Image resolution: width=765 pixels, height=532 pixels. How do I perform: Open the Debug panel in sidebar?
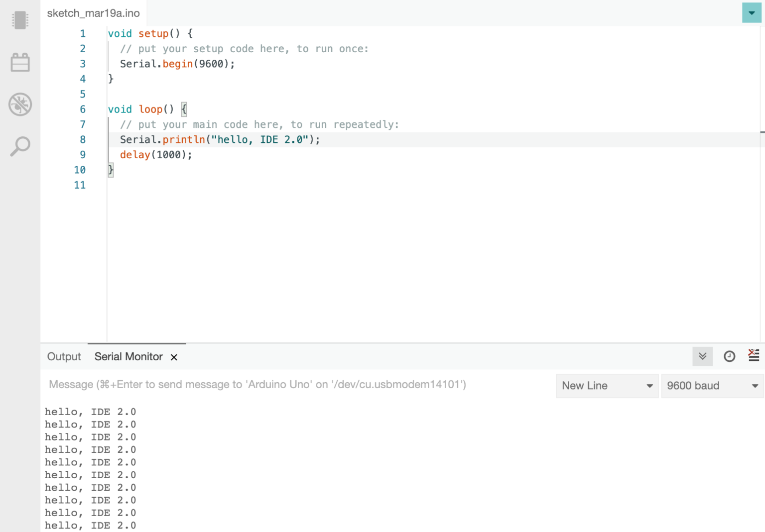coord(20,105)
